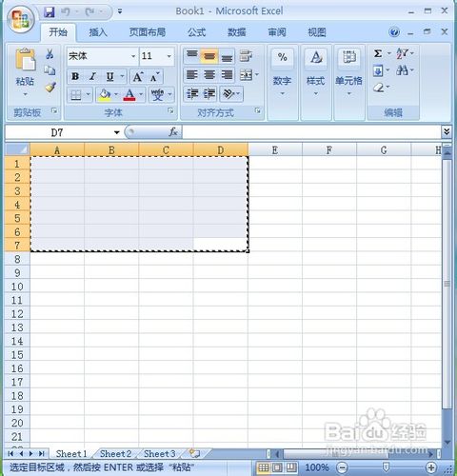Open Find and Select binoculars
457x476 pixels.
click(x=403, y=69)
